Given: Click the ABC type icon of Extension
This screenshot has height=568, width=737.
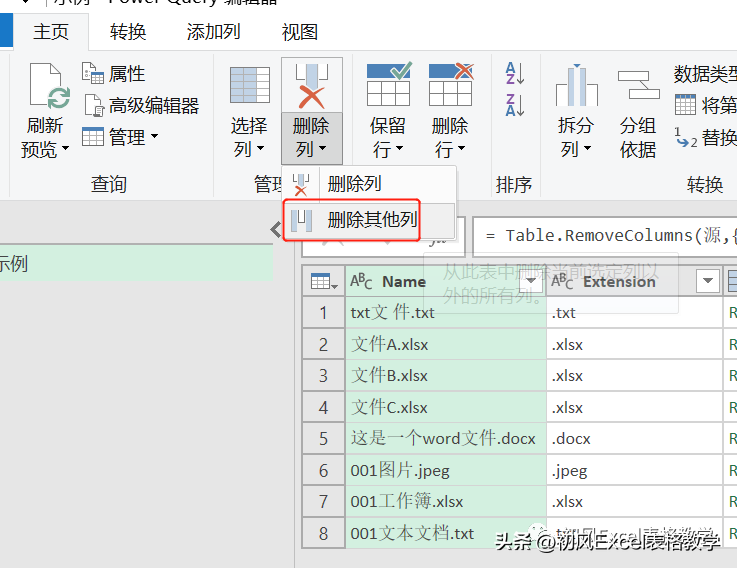Looking at the screenshot, I should click(x=562, y=281).
